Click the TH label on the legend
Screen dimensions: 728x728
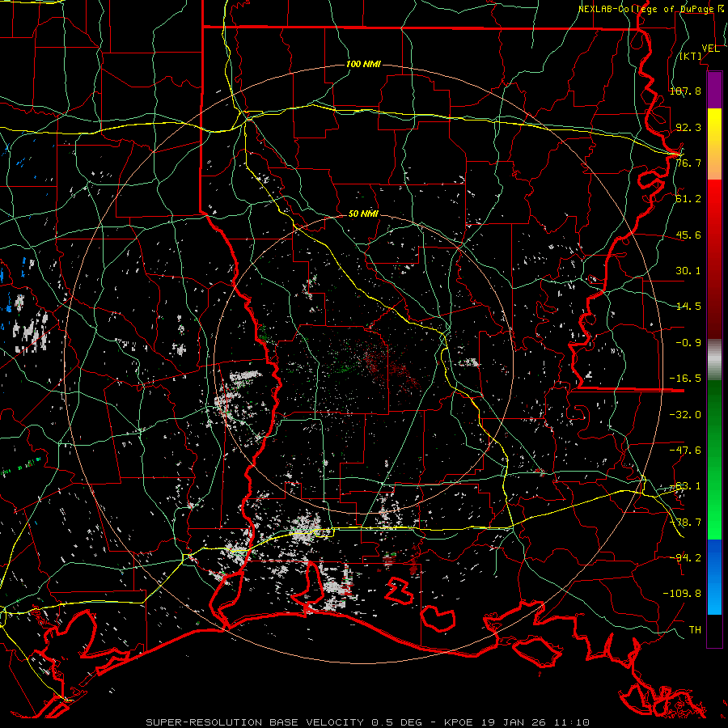(x=695, y=630)
